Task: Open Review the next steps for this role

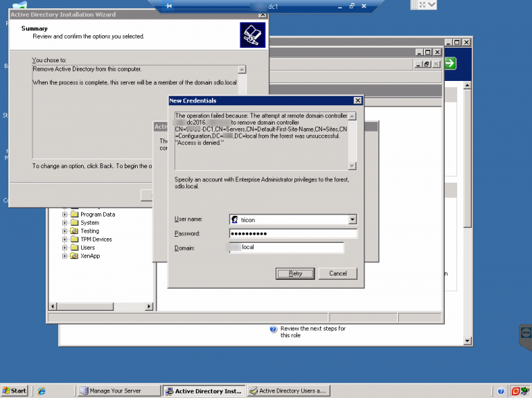Action: pyautogui.click(x=313, y=332)
